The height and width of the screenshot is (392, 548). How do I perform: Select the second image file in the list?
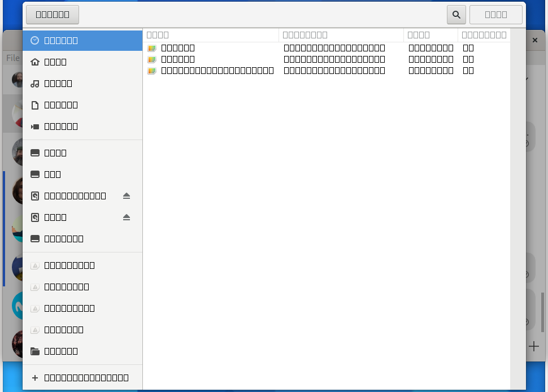(178, 59)
